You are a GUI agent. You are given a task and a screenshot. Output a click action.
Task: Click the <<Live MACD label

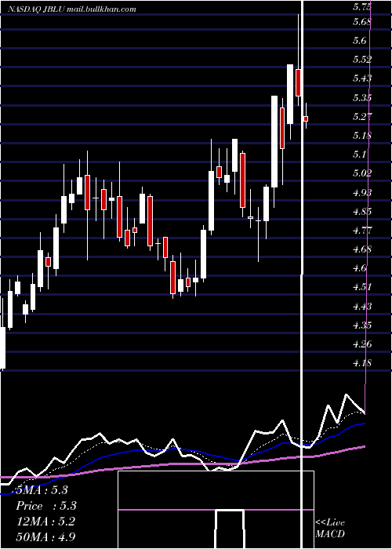tap(330, 528)
